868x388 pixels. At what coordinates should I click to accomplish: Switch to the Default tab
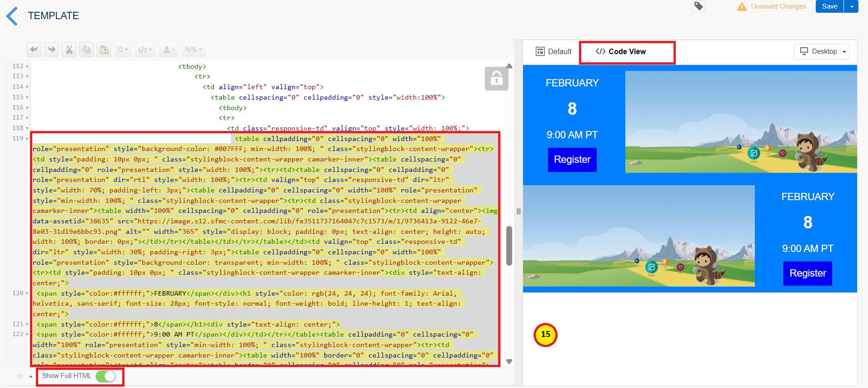(x=554, y=51)
